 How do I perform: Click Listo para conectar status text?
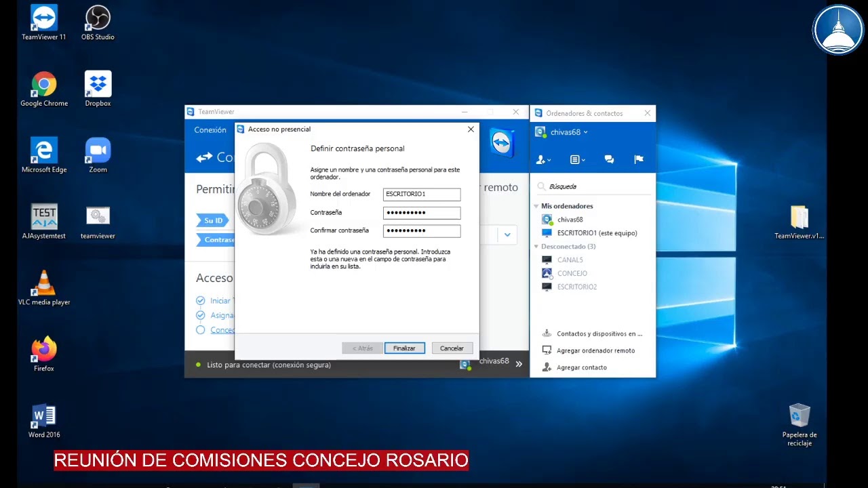(x=269, y=365)
